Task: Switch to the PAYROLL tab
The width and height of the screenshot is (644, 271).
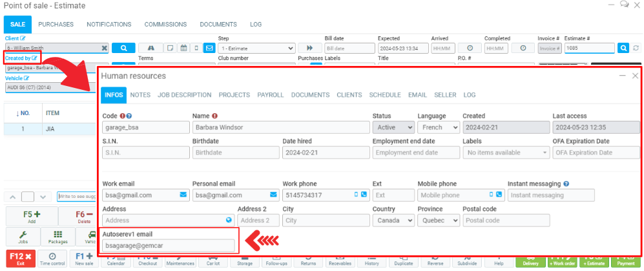Action: pyautogui.click(x=270, y=94)
